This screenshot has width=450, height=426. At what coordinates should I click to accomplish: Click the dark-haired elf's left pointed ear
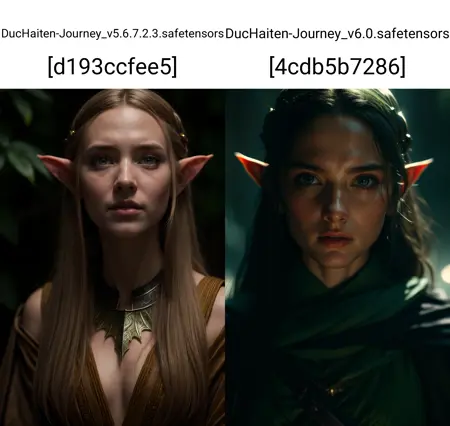[252, 167]
